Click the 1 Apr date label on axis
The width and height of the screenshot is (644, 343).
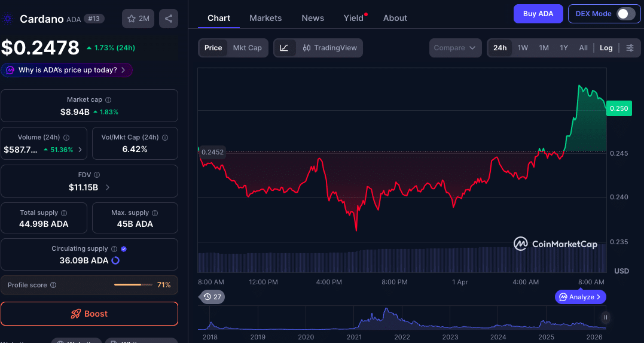click(x=460, y=282)
